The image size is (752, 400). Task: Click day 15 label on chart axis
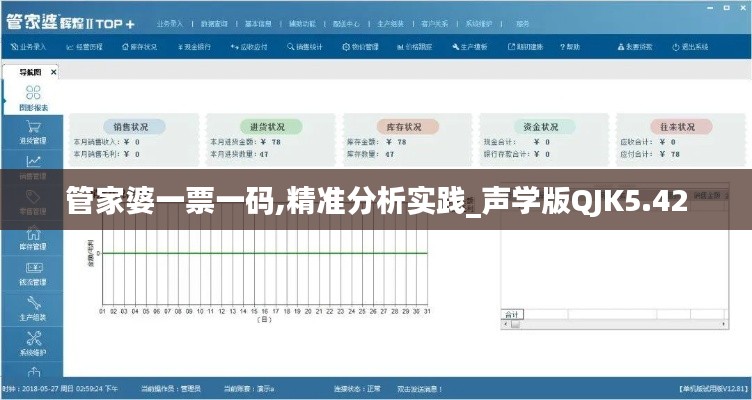(x=254, y=311)
